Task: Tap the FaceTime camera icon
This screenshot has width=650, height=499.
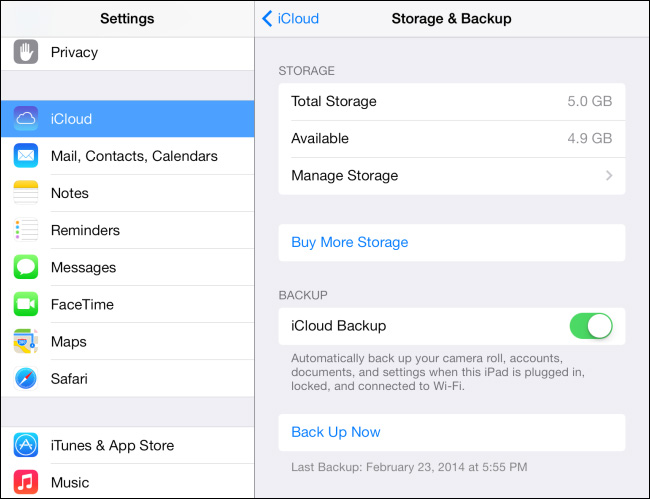Action: point(26,304)
